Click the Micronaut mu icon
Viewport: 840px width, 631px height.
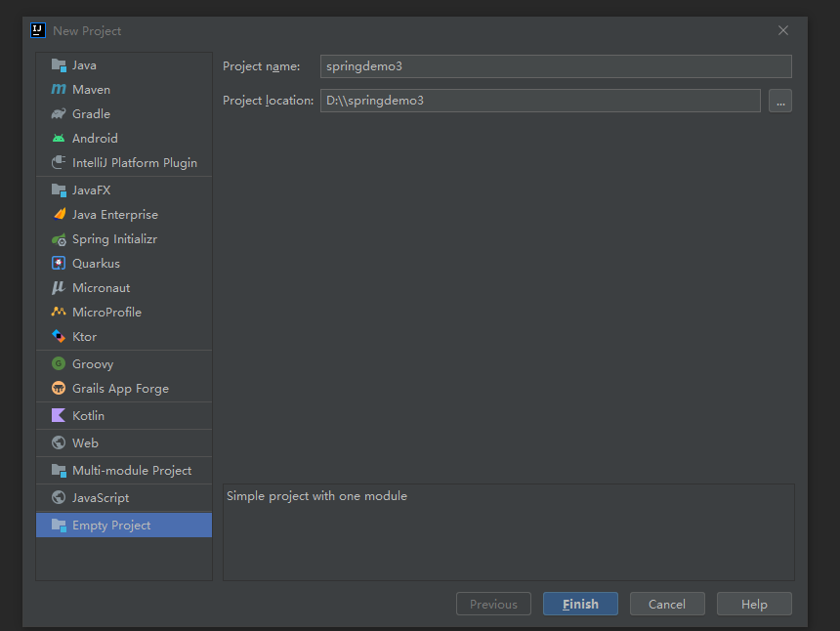[58, 287]
